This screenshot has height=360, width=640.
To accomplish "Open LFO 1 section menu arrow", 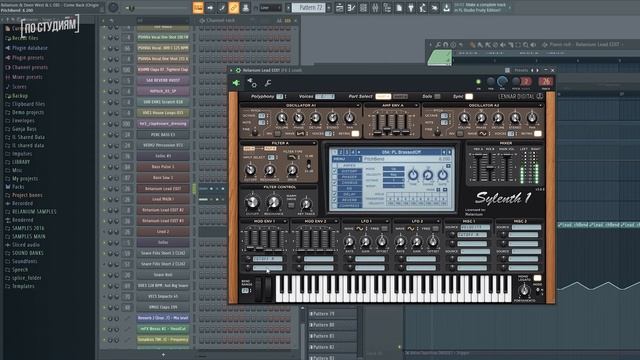I will click(x=386, y=221).
